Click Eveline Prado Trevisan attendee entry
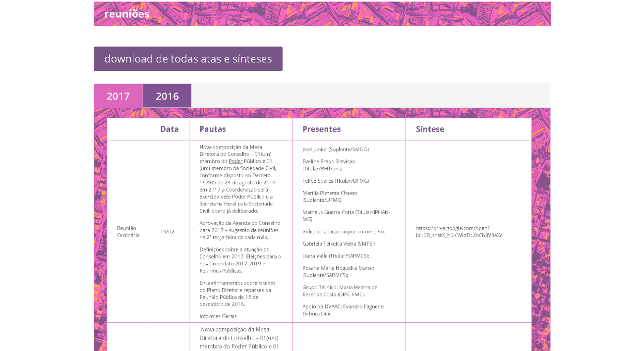The height and width of the screenshot is (351, 644). pyautogui.click(x=329, y=165)
